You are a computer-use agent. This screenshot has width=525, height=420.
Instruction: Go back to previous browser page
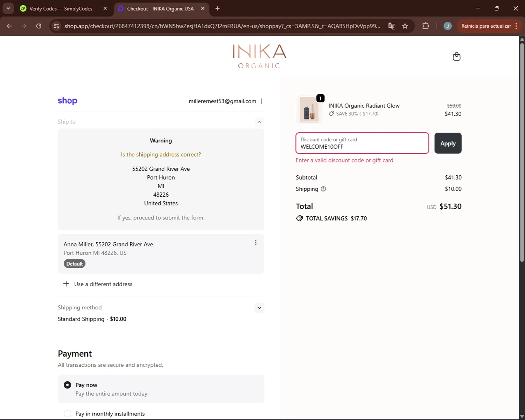tap(9, 26)
